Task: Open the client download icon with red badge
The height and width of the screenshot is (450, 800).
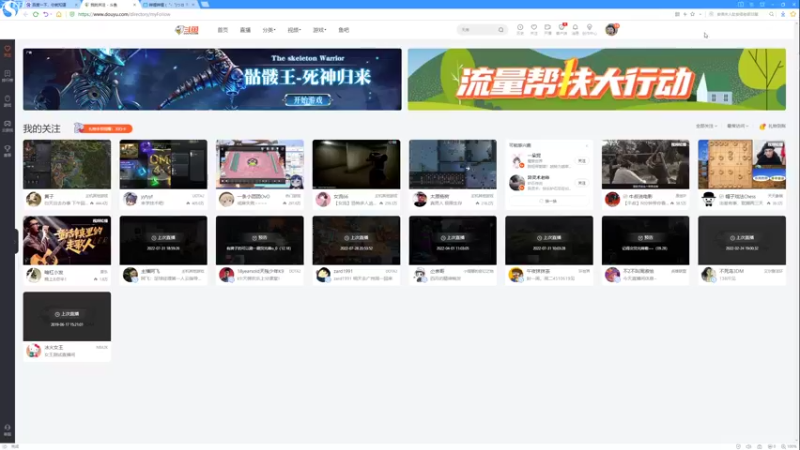Action: coord(561,29)
